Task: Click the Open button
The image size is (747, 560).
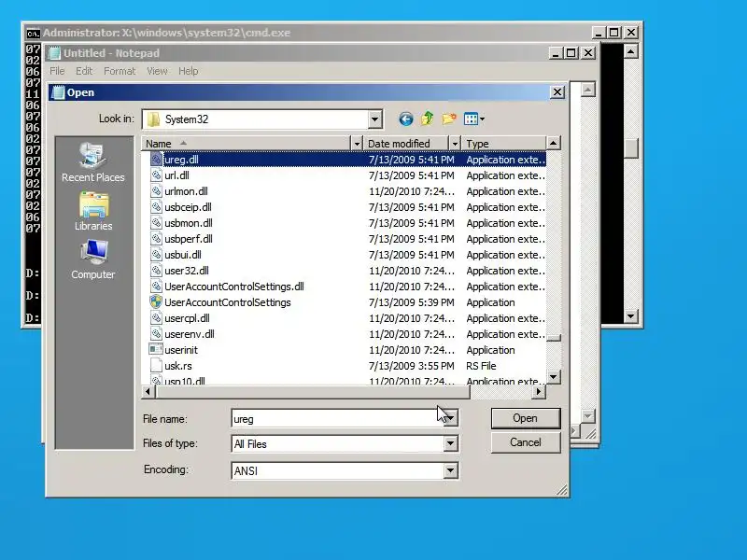Action: tap(526, 418)
